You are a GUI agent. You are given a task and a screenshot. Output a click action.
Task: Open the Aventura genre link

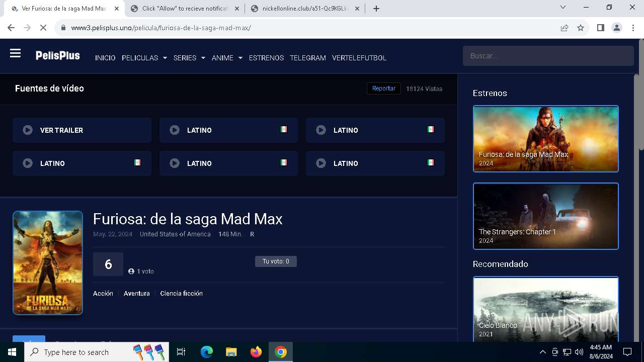click(137, 293)
